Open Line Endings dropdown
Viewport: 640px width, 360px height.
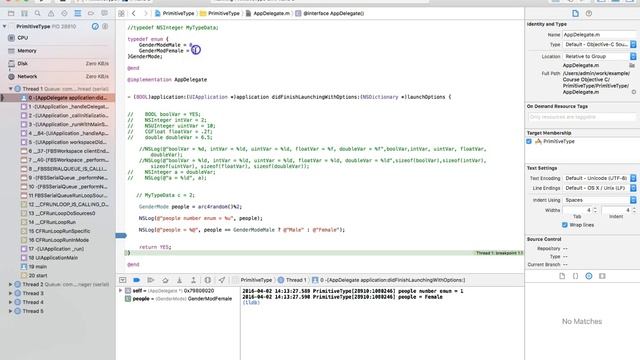(x=600, y=188)
